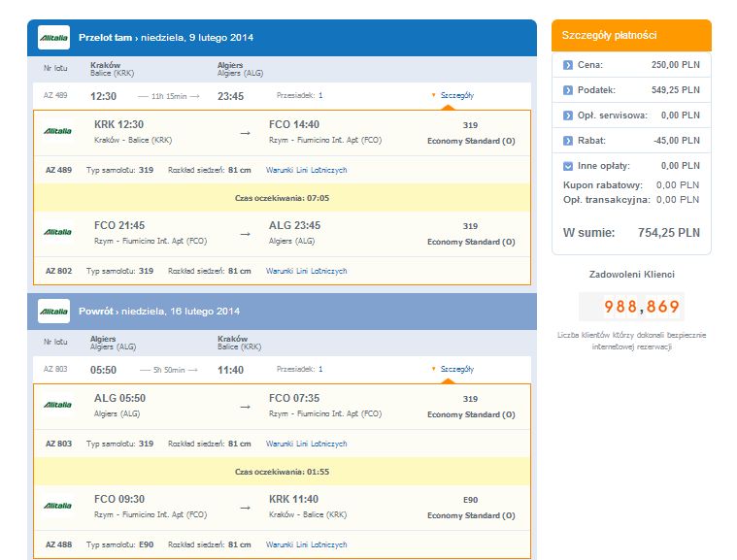The height and width of the screenshot is (560, 737).
Task: Open Warunki Linii Lotniczych for AZ 802
Action: tap(307, 271)
